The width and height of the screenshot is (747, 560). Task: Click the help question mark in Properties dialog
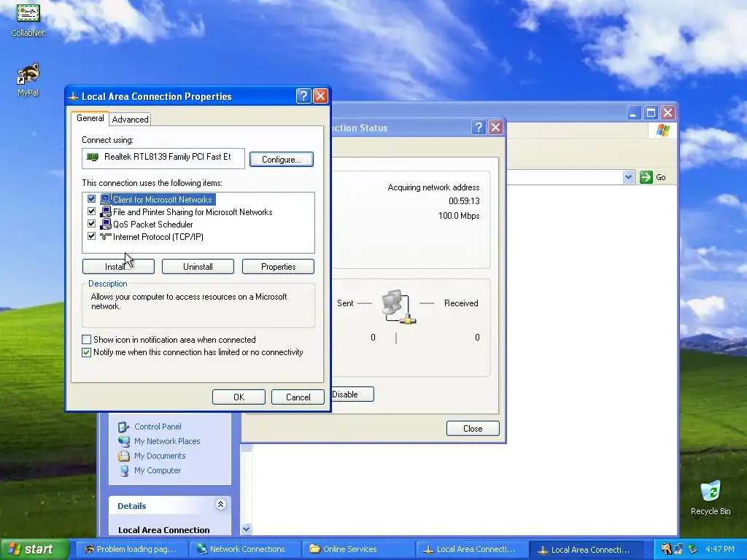click(x=303, y=96)
